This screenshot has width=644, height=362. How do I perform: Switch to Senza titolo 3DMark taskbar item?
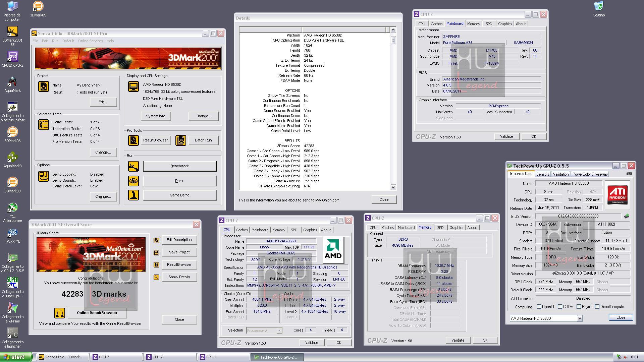(x=63, y=357)
